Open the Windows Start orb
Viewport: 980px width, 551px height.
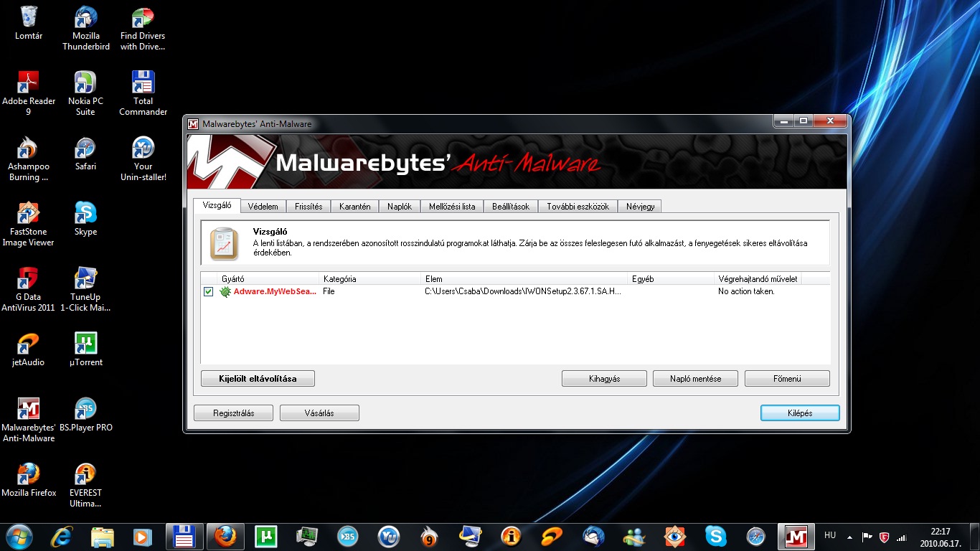click(x=19, y=536)
